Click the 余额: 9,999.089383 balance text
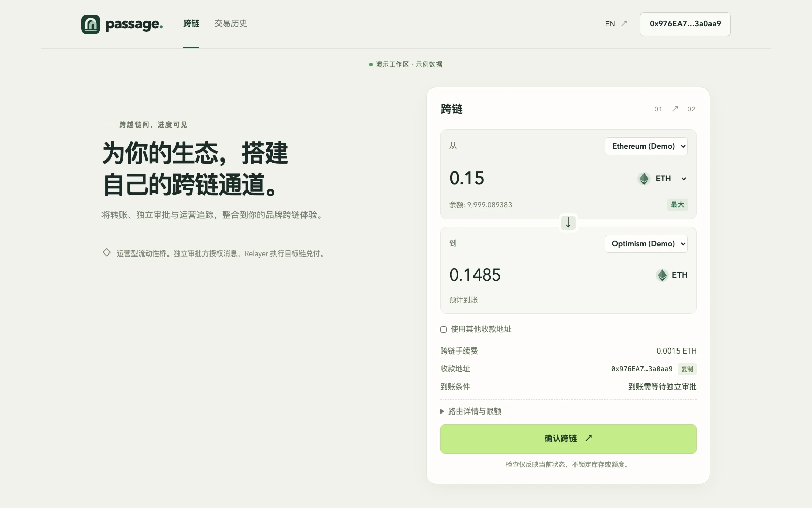Viewport: 812px width, 508px height. coord(481,205)
